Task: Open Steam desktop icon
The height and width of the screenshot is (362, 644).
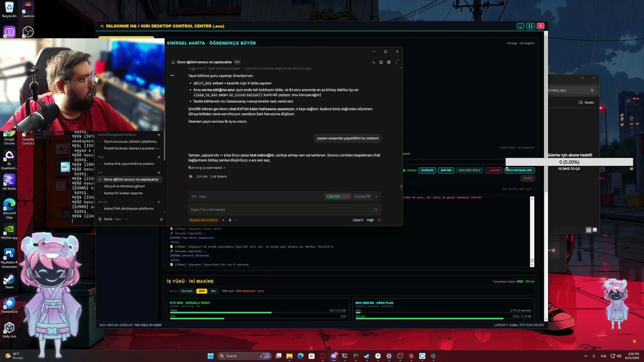Action: 9,281
